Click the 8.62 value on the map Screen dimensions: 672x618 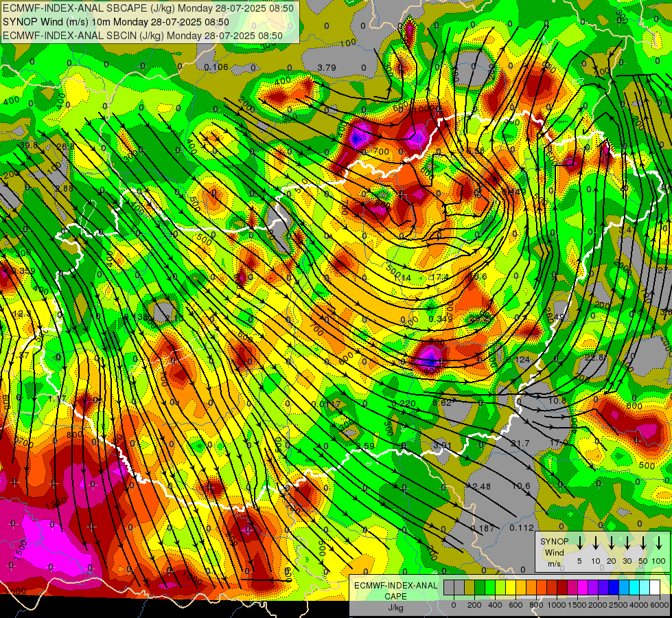click(x=442, y=402)
